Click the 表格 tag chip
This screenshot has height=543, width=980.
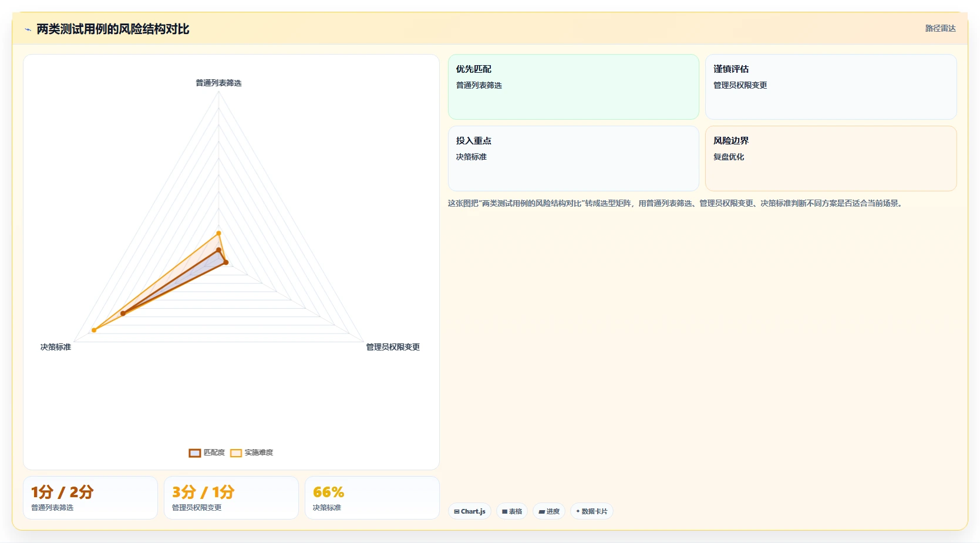(x=512, y=511)
